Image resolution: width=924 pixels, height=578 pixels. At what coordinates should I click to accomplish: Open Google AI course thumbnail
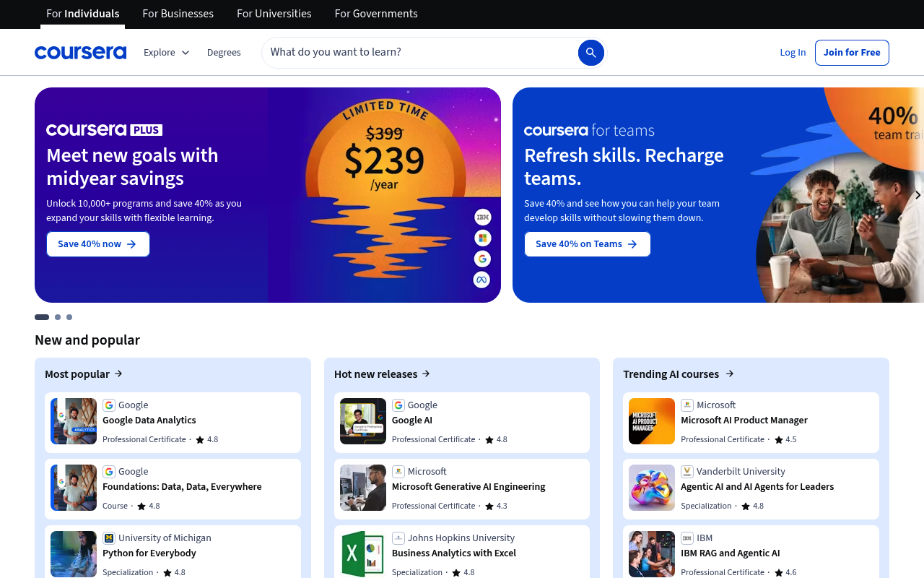(363, 421)
